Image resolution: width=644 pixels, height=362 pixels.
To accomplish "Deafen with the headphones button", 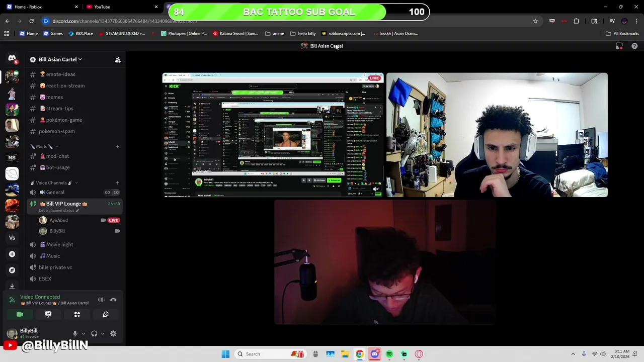I will 94,333.
